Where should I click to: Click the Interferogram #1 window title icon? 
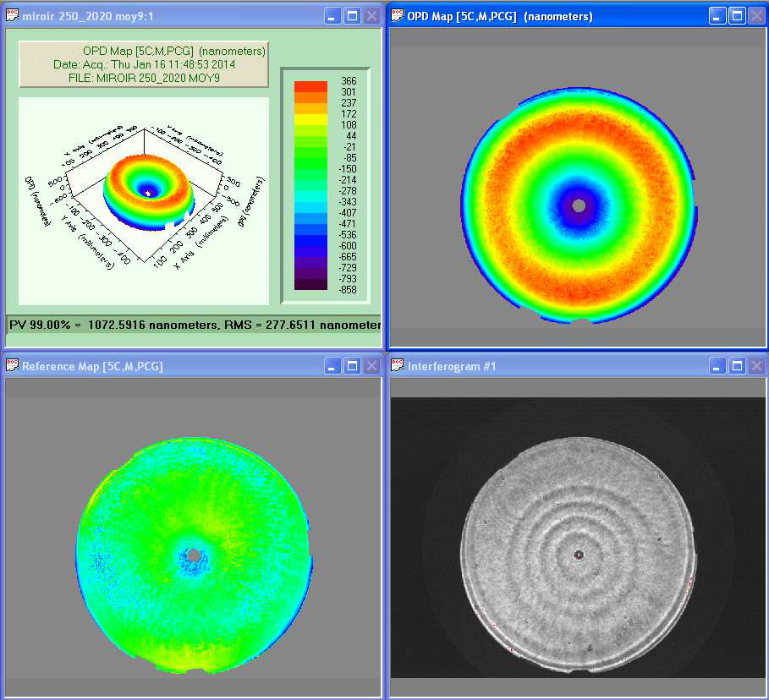pos(396,365)
